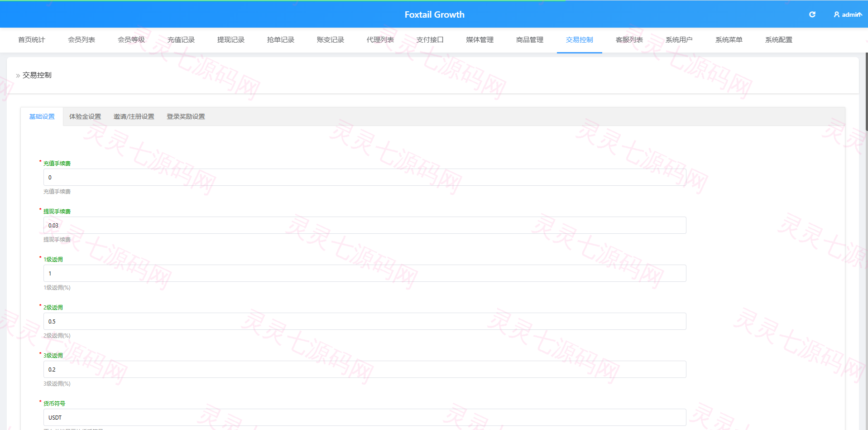Click the 1级返佣 input field
This screenshot has width=868, height=430.
[x=365, y=273]
